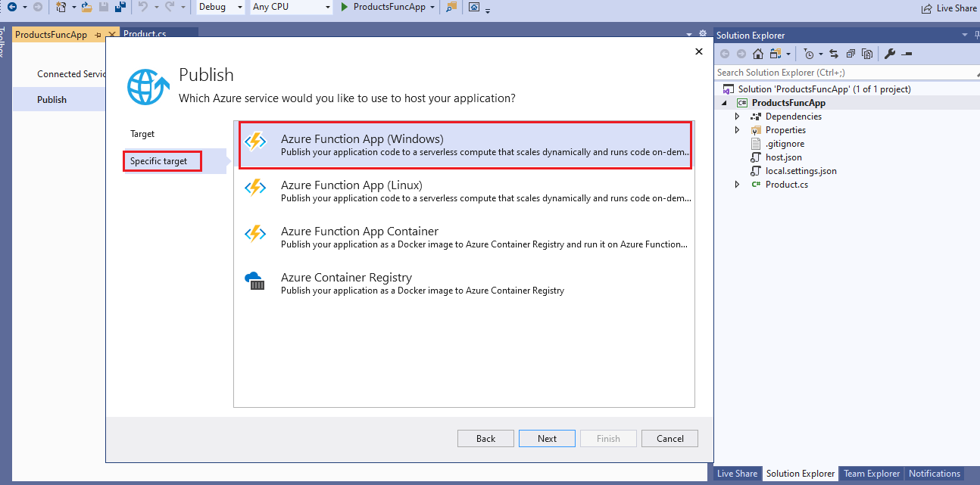Start ProductsFuncApp with the green play button
Image resolution: width=980 pixels, height=485 pixels.
tap(345, 8)
